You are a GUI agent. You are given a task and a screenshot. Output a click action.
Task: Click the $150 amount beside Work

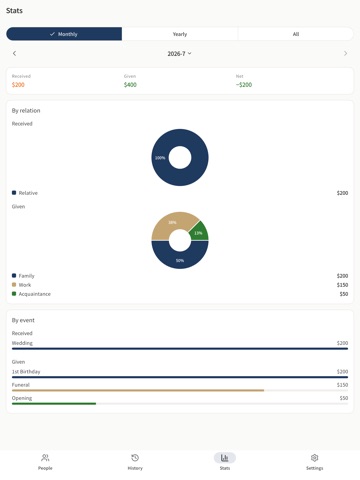pyautogui.click(x=342, y=285)
